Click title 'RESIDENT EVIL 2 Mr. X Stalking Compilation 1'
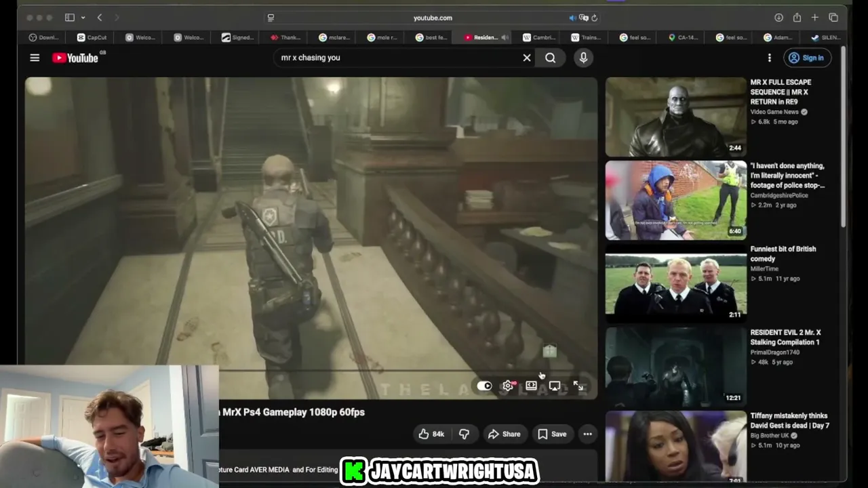Image resolution: width=868 pixels, height=488 pixels. 786,338
